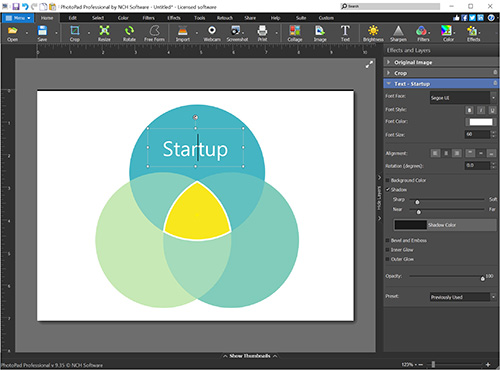500x370 pixels.
Task: Click the full-screen expand icon on canvas
Action: click(369, 65)
